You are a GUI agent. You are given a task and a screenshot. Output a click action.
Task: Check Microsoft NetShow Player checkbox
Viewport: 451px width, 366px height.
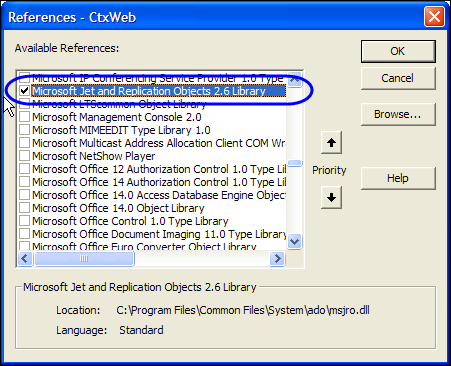(x=24, y=156)
